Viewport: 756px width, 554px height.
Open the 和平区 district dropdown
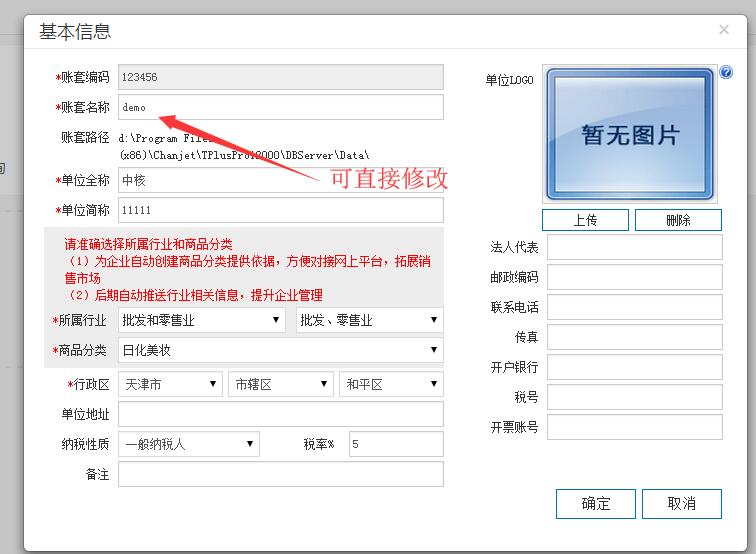click(x=391, y=384)
